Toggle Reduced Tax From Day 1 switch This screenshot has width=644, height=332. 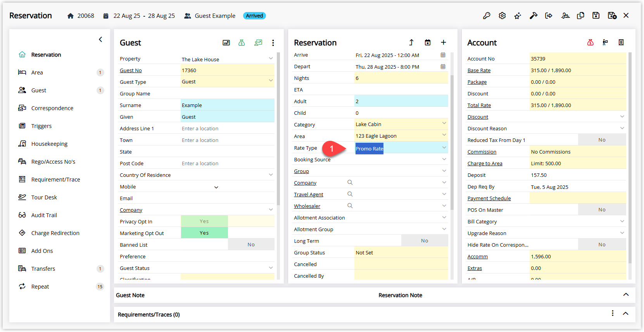[602, 140]
